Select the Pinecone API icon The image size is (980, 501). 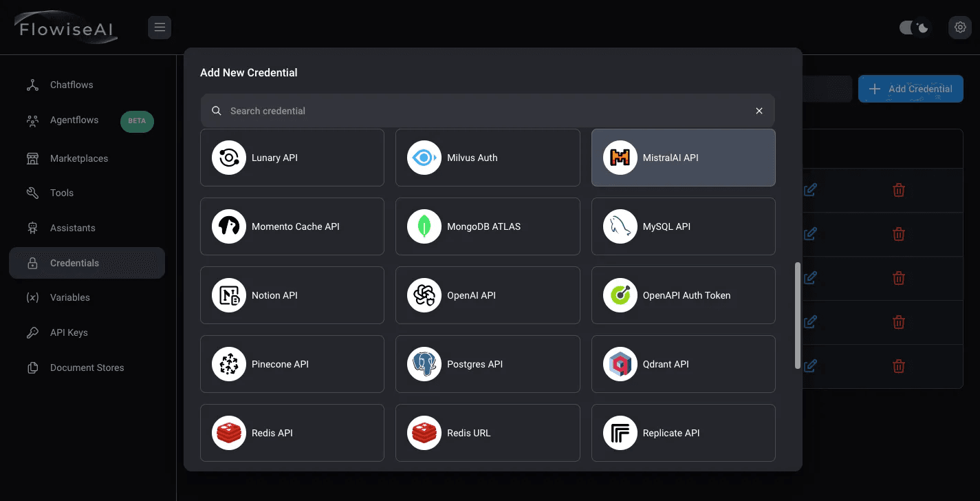click(229, 364)
